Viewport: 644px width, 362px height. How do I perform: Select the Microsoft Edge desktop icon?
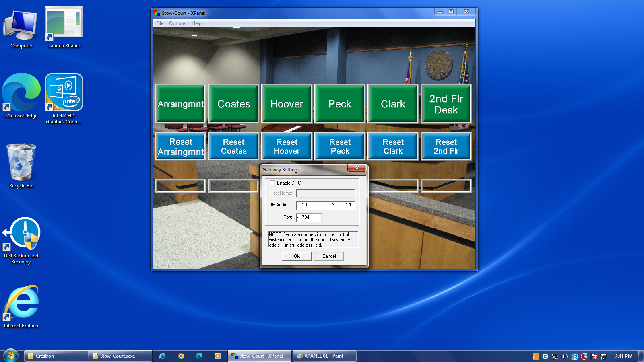[x=21, y=96]
